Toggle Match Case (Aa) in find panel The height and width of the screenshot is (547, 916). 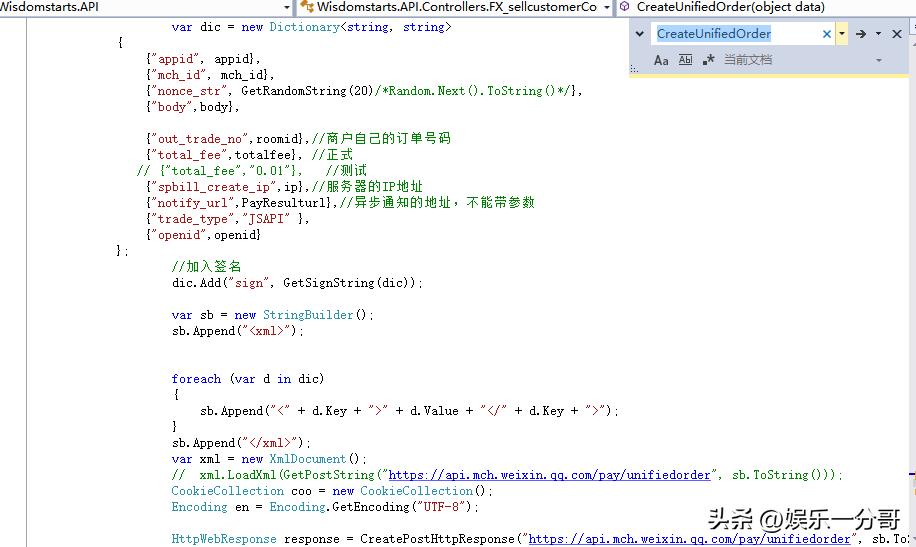pyautogui.click(x=661, y=60)
